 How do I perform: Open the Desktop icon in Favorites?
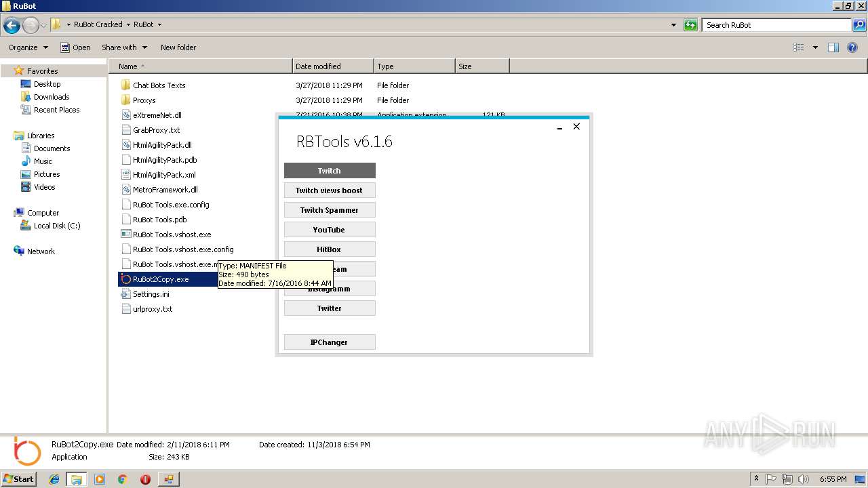[x=26, y=84]
